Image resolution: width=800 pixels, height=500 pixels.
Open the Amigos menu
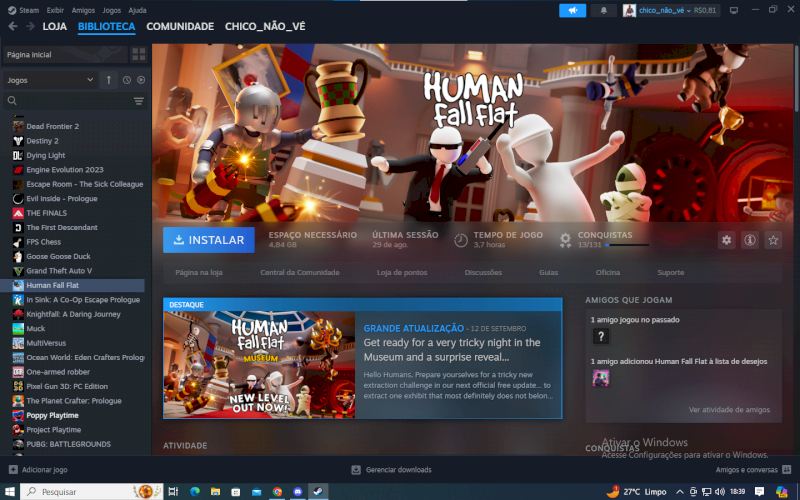[x=83, y=10]
